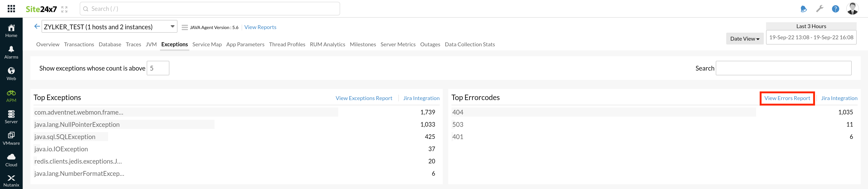868x189 pixels.
Task: Click the Cloud icon in sidebar
Action: (11, 157)
